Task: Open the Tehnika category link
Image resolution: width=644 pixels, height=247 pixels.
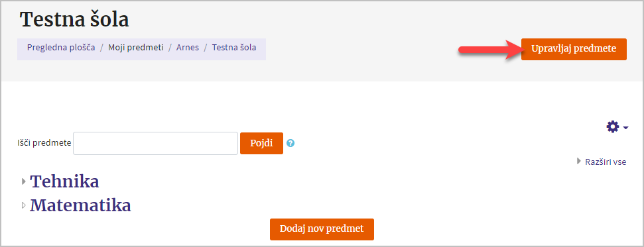Action: coord(64,181)
